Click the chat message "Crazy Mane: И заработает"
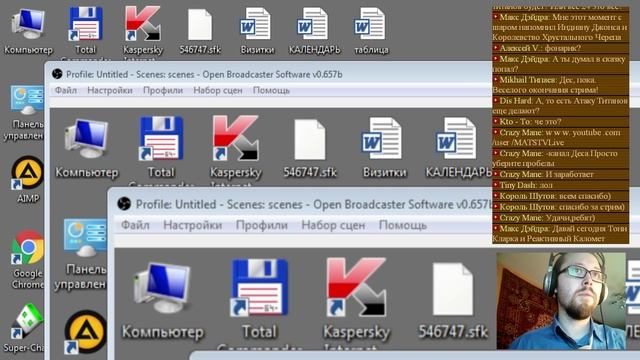Viewport: 640px width, 360px height. (x=560, y=174)
